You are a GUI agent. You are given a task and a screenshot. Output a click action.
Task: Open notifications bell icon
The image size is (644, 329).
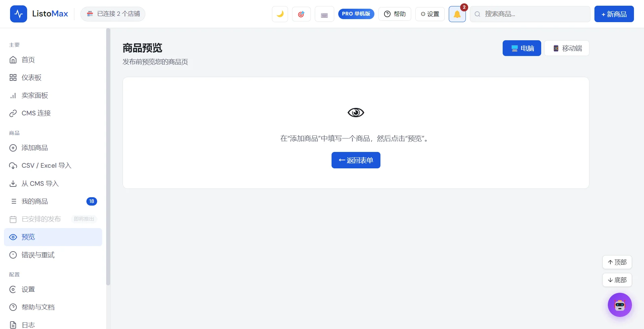click(x=457, y=14)
